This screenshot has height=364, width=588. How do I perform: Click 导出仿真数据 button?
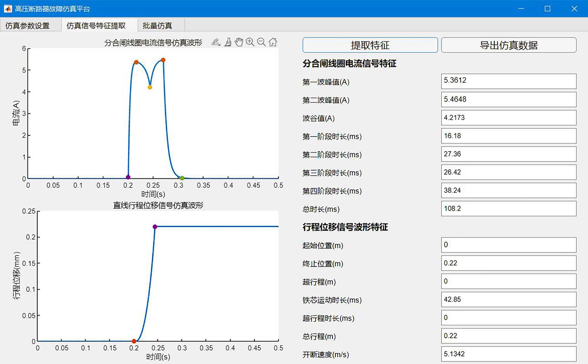[x=509, y=45]
